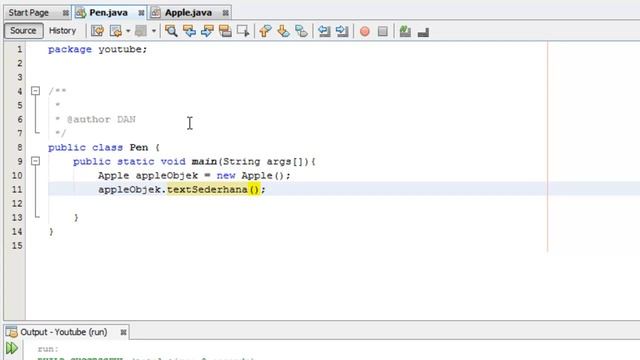
Task: Click the output window icon beside Output title
Action: coord(11,332)
